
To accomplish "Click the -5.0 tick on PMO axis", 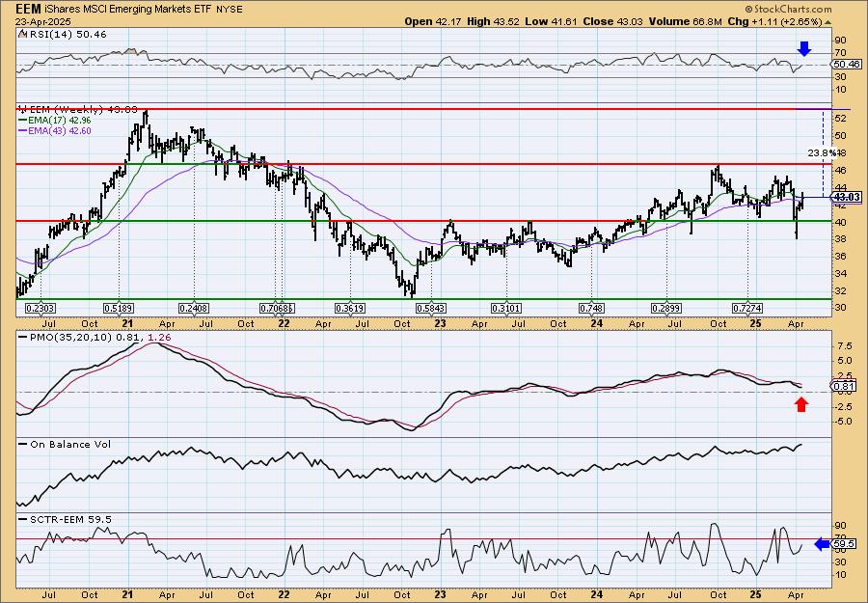I will click(x=843, y=422).
